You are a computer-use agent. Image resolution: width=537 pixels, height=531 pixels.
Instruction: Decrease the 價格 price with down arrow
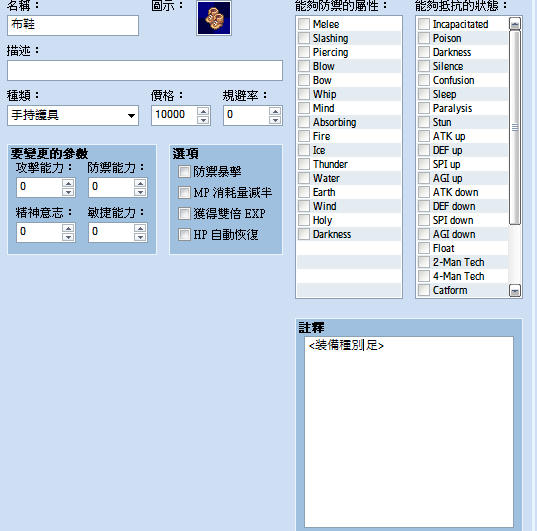pos(203,120)
